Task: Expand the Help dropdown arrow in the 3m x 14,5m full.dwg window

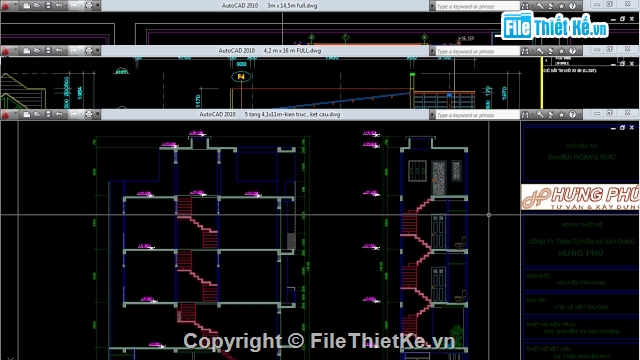Action: pos(579,6)
